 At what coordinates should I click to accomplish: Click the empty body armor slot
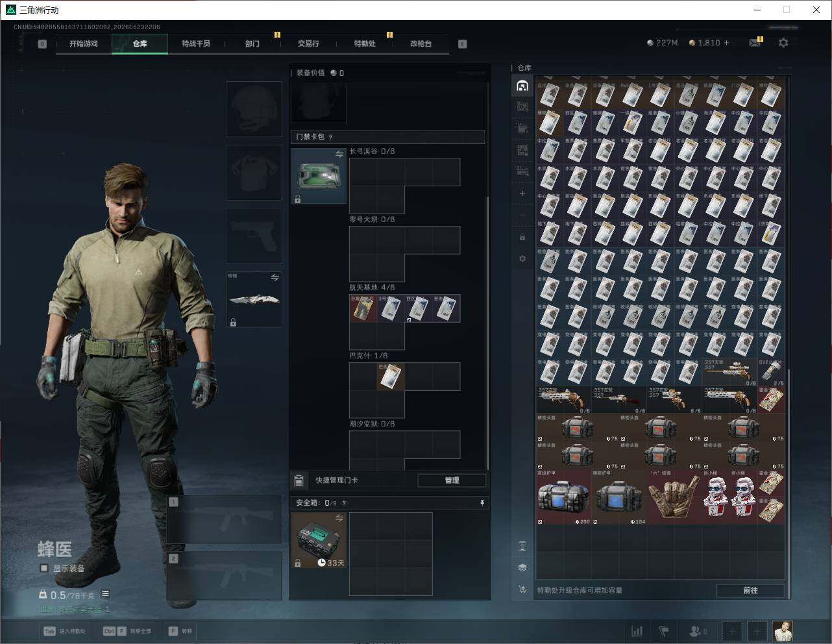coord(254,172)
